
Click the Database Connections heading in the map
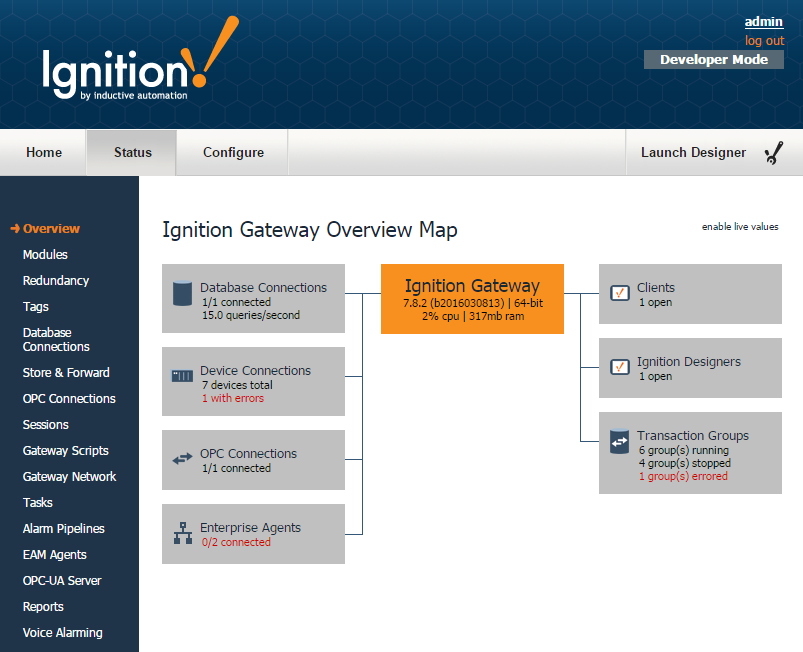tap(263, 287)
